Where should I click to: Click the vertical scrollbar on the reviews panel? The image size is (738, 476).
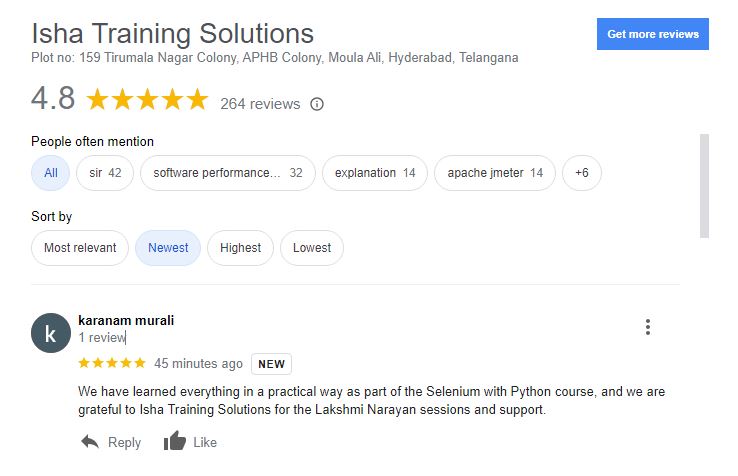704,186
